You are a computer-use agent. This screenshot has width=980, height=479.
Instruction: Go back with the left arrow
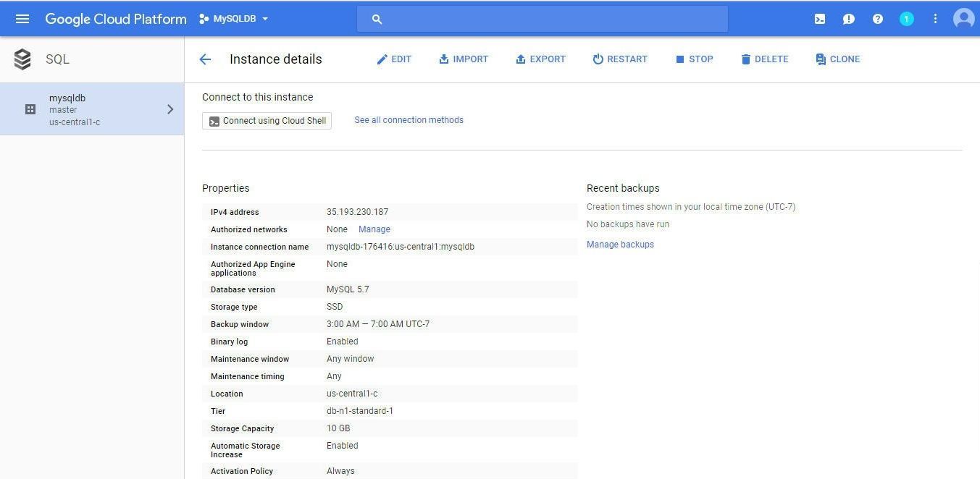click(205, 59)
